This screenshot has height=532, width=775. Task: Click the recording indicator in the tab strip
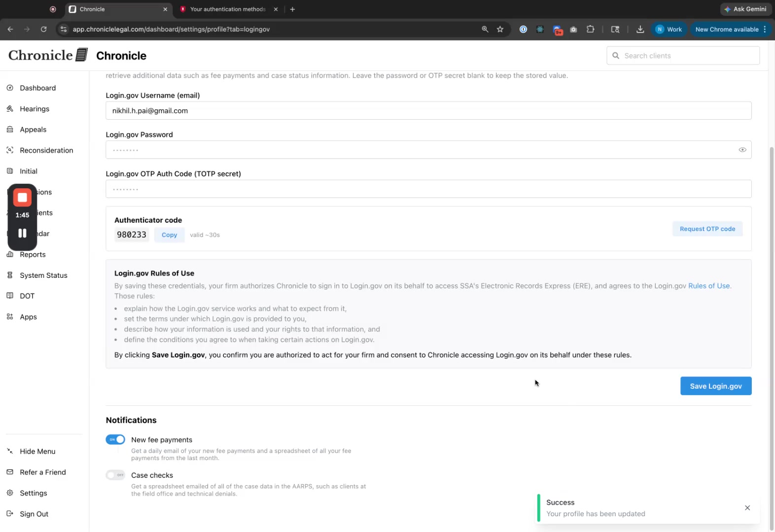coord(53,9)
